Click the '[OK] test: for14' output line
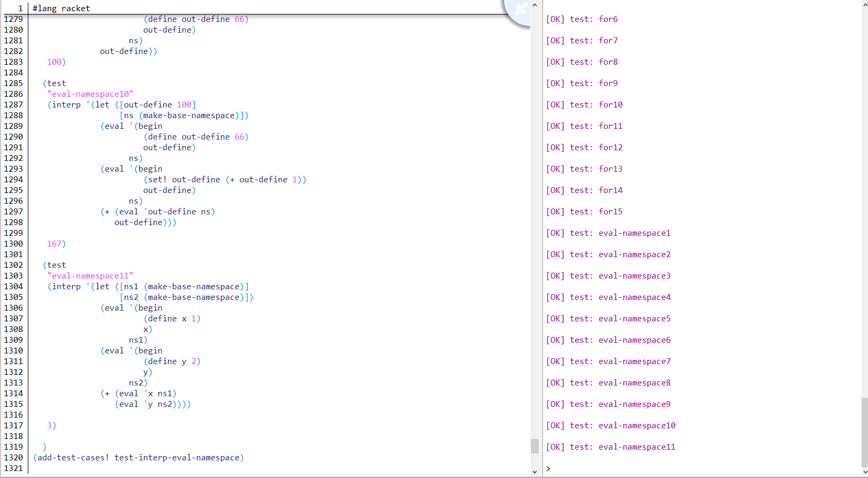 point(584,190)
